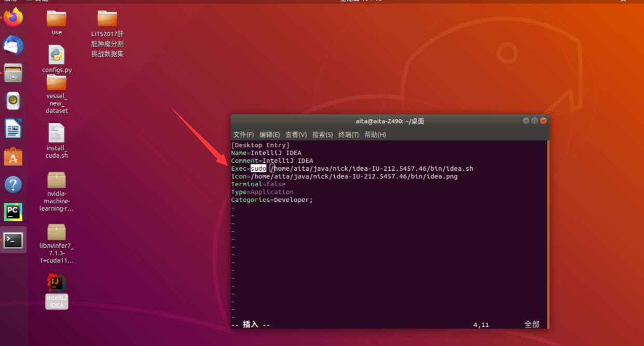Viewport: 644px width, 346px height.
Task: Open the Help icon in the dock
Action: (x=13, y=184)
